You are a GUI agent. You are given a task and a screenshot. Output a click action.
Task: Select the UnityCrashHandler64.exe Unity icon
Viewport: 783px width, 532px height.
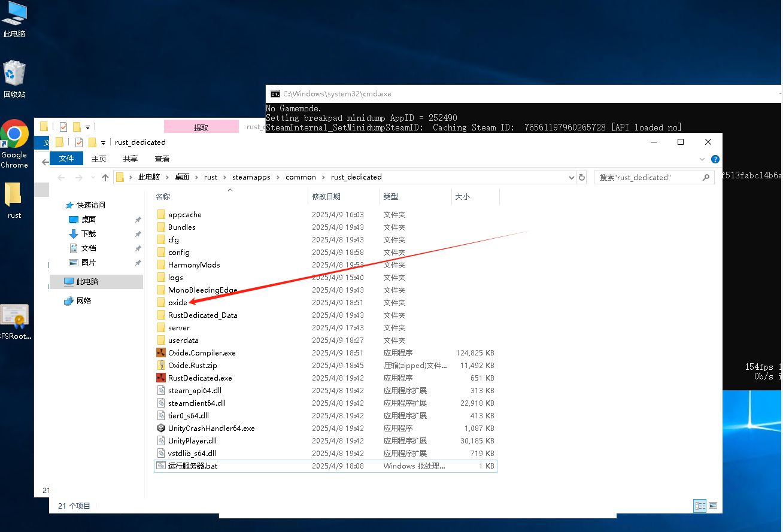pyautogui.click(x=161, y=428)
